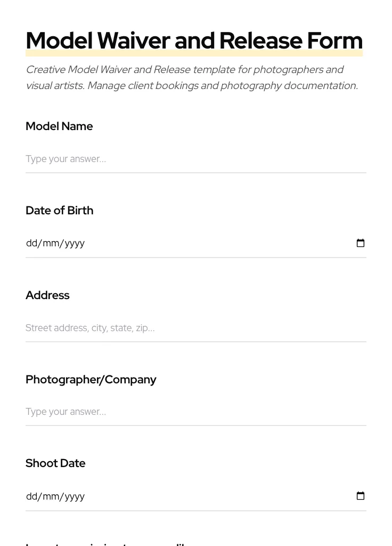The height and width of the screenshot is (546, 392).
Task: Select the year segment of Shoot Date
Action: click(75, 496)
